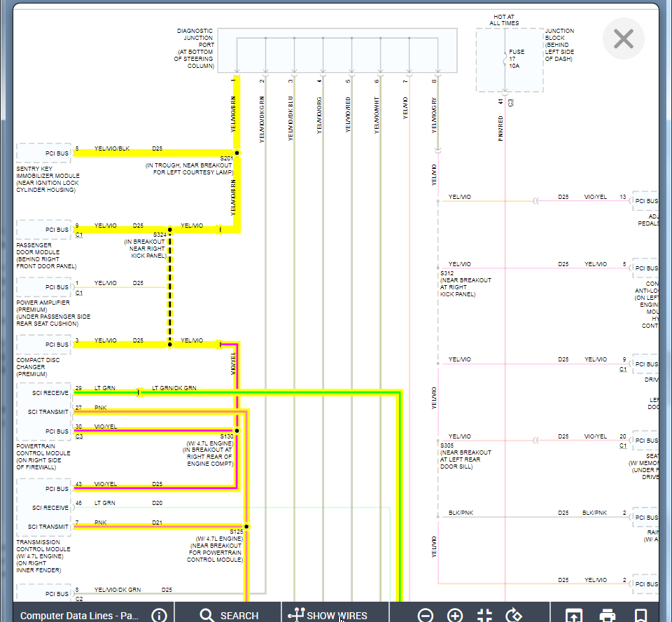The image size is (672, 622).
Task: Click the Powertrain Control Module label
Action: (43, 457)
